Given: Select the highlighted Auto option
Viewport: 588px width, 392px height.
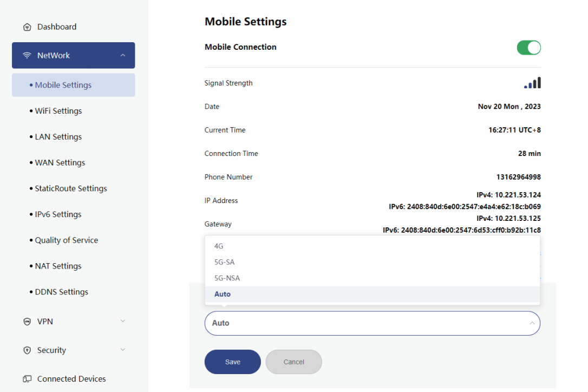Looking at the screenshot, I should (223, 294).
